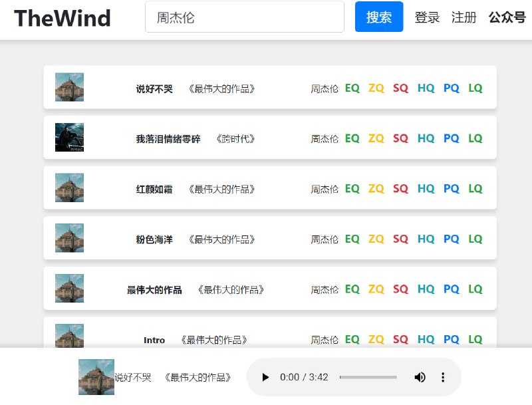
Task: Click the playback progress slider
Action: (367, 377)
